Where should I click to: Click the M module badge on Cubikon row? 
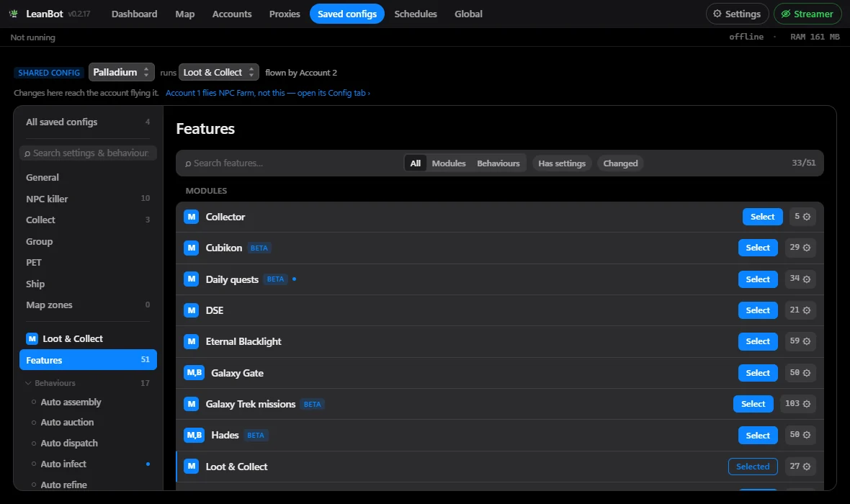192,248
